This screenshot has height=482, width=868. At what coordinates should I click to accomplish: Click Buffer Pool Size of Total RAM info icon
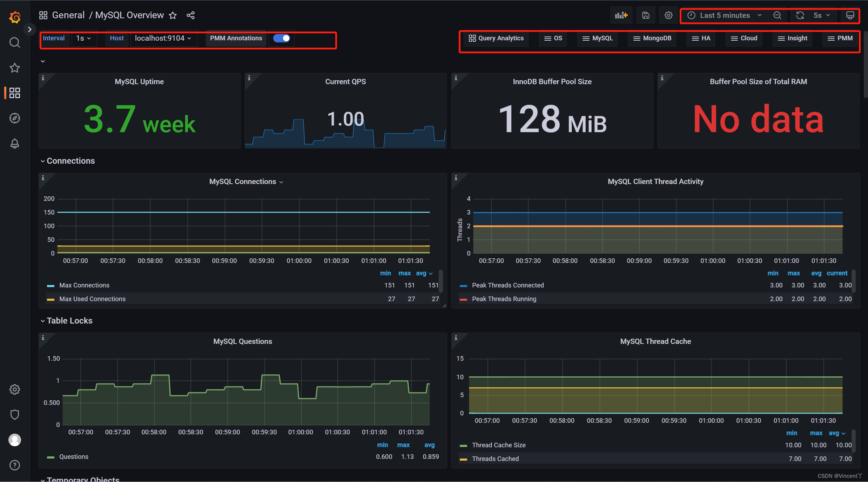(x=662, y=78)
